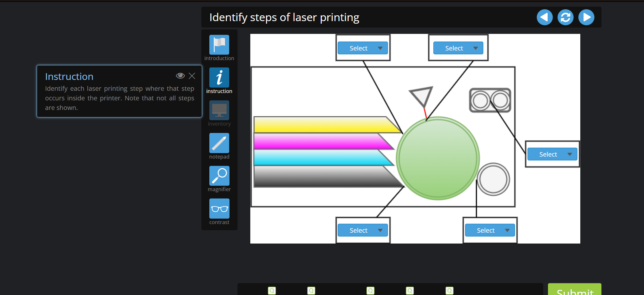The image size is (644, 295).
Task: Open the top-left Select dropdown
Action: click(x=363, y=48)
